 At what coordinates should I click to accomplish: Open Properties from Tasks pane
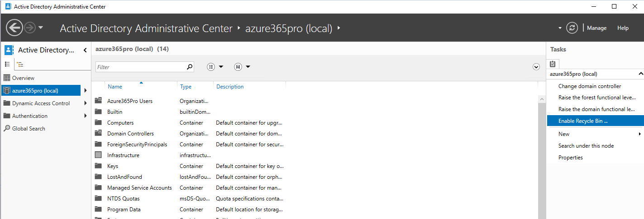(x=571, y=158)
